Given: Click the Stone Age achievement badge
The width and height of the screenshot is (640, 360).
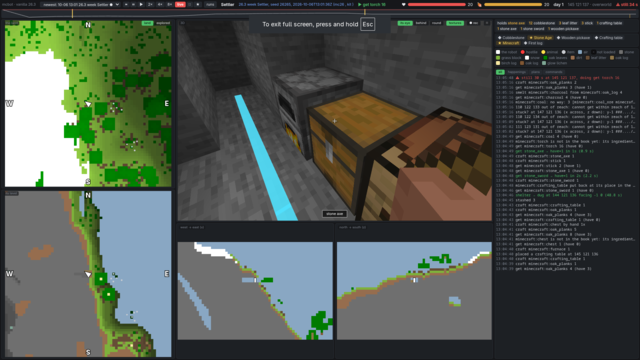Looking at the screenshot, I should [x=540, y=38].
